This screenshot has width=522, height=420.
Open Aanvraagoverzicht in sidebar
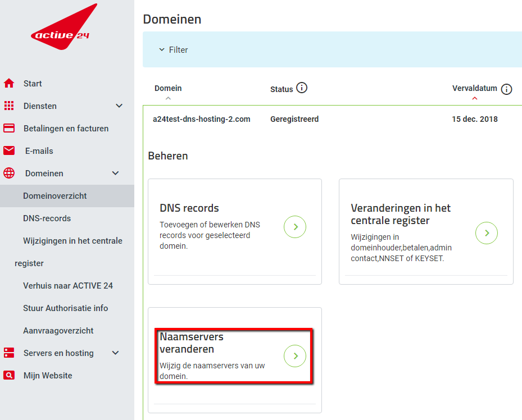(58, 331)
